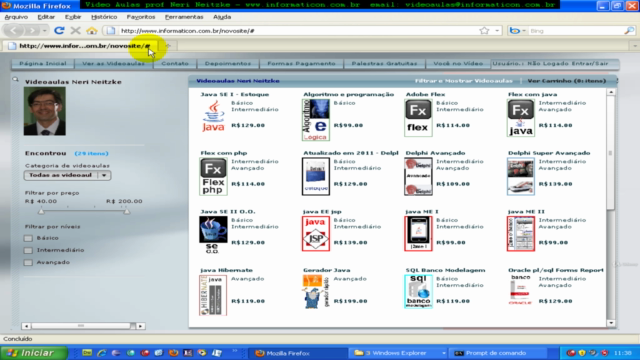Show hidden quick launch icons chevron
This screenshot has height=360, width=640.
(235, 351)
